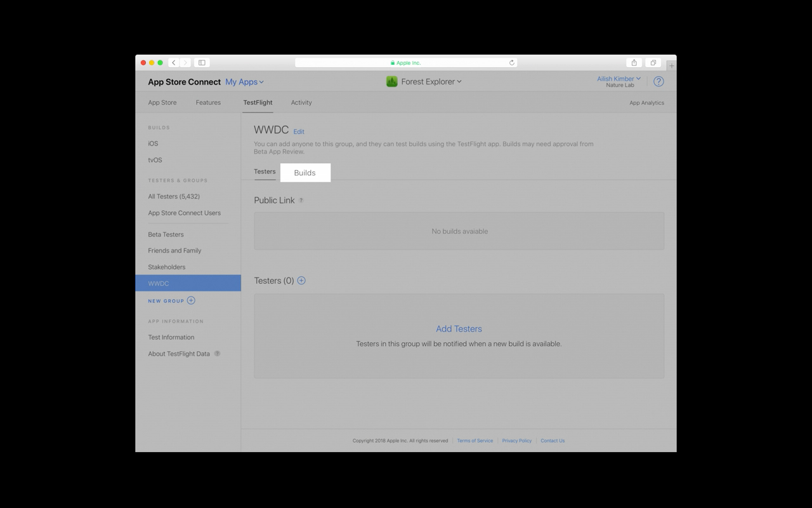Screen dimensions: 812x508
Task: Open the Ailish Kimber account menu
Action: (x=619, y=79)
